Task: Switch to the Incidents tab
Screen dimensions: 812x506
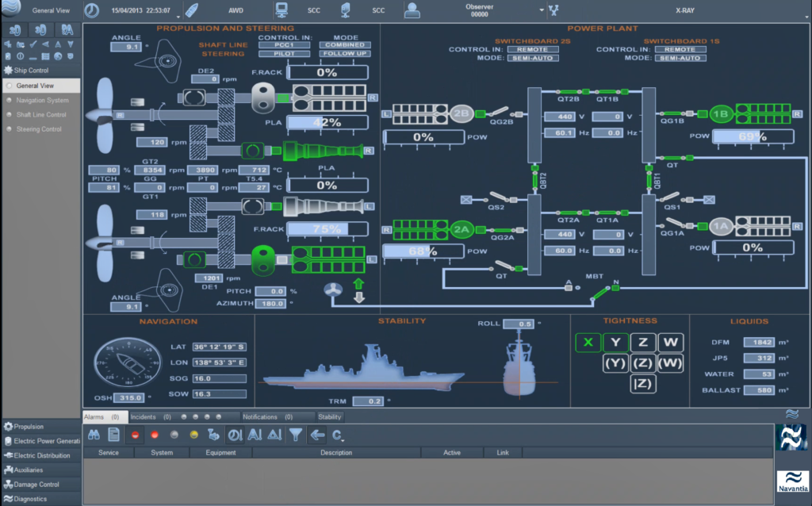Action: point(143,416)
